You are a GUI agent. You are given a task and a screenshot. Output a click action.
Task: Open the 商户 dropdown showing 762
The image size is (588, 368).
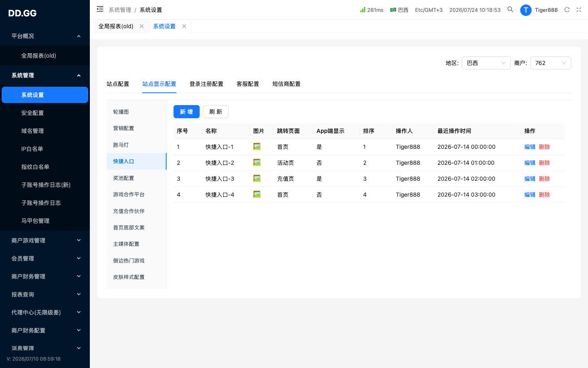(550, 63)
